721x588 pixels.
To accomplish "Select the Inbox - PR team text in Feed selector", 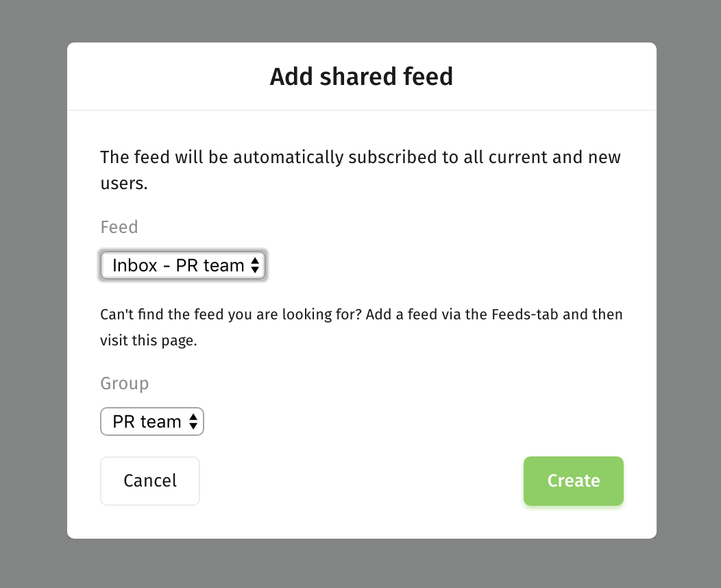I will click(x=178, y=265).
